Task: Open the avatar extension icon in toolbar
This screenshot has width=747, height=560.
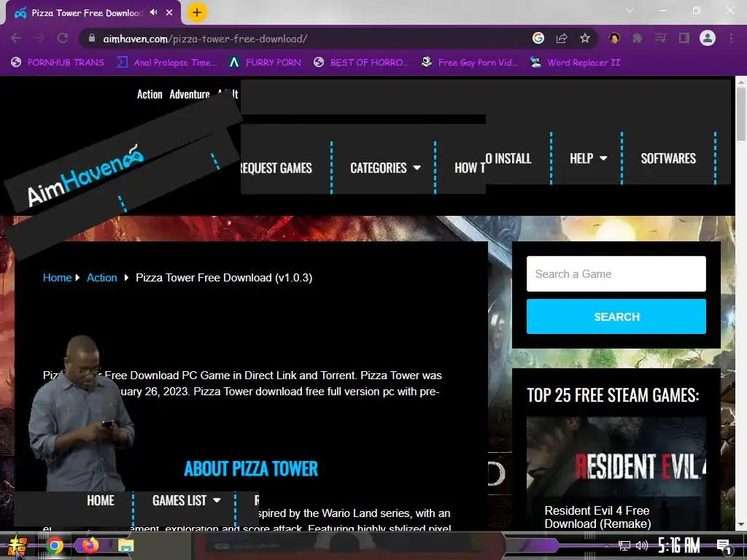Action: click(x=614, y=38)
